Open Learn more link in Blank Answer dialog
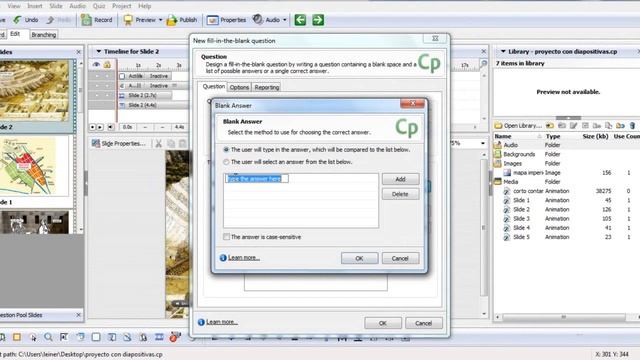Screen dimensions: 640x360 (x=244, y=258)
